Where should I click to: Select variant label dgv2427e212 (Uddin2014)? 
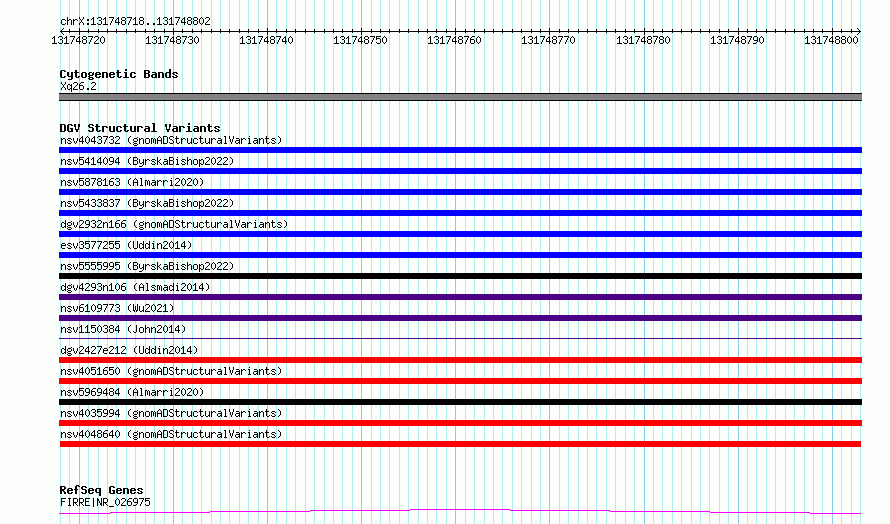click(x=129, y=350)
